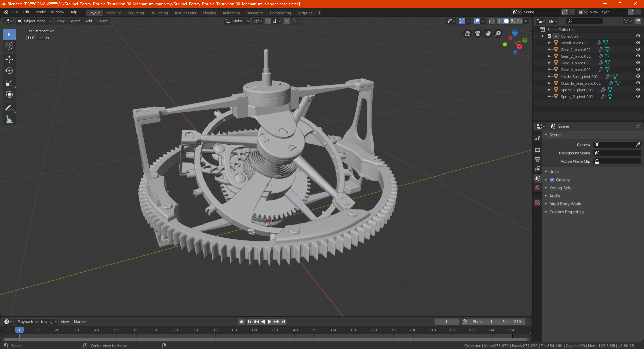
Task: Expand the Keying Sets panel
Action: tap(560, 188)
